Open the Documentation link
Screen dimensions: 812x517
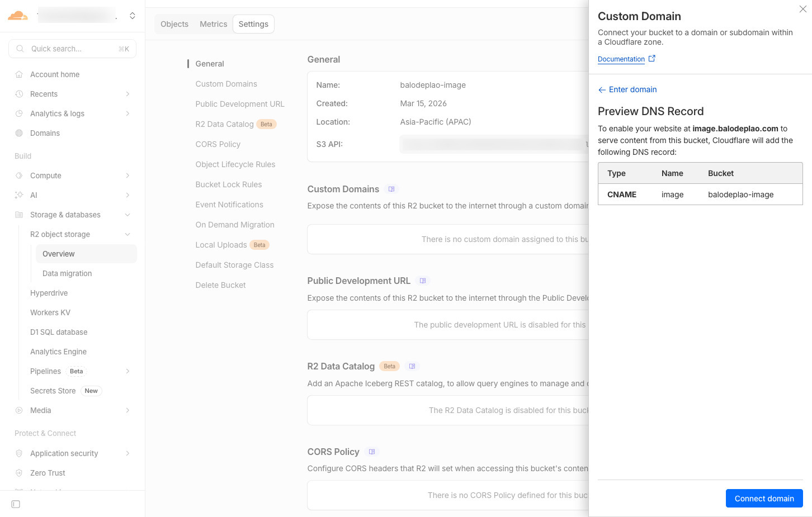coord(621,59)
